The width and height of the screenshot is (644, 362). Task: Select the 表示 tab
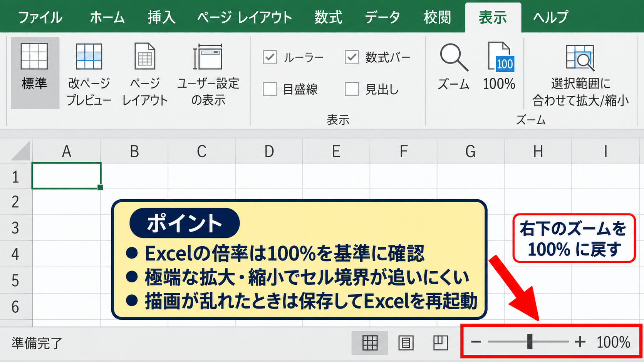[493, 17]
